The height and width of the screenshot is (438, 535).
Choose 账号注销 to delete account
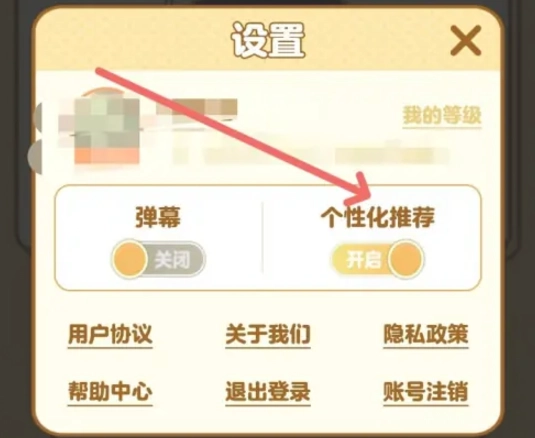pos(426,392)
